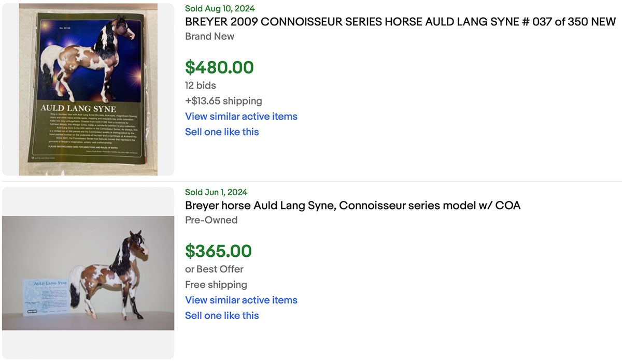The width and height of the screenshot is (622, 364).
Task: Click the Sold Aug 10, 2024 label
Action: click(220, 9)
